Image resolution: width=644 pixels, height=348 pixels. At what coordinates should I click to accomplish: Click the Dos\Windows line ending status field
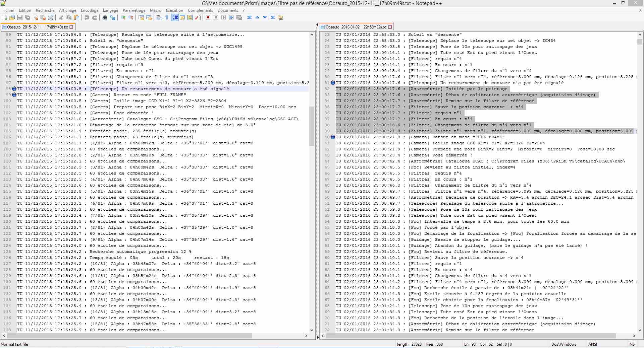[x=563, y=344]
